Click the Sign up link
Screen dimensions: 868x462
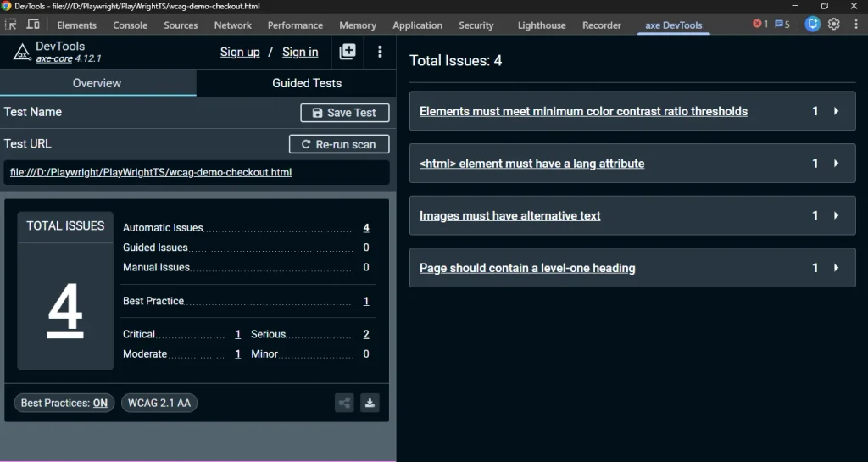click(240, 52)
